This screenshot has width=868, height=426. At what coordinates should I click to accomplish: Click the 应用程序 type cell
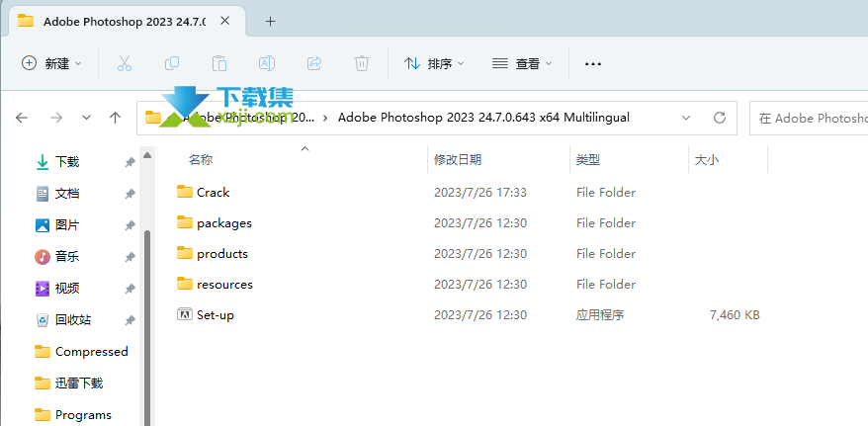600,314
